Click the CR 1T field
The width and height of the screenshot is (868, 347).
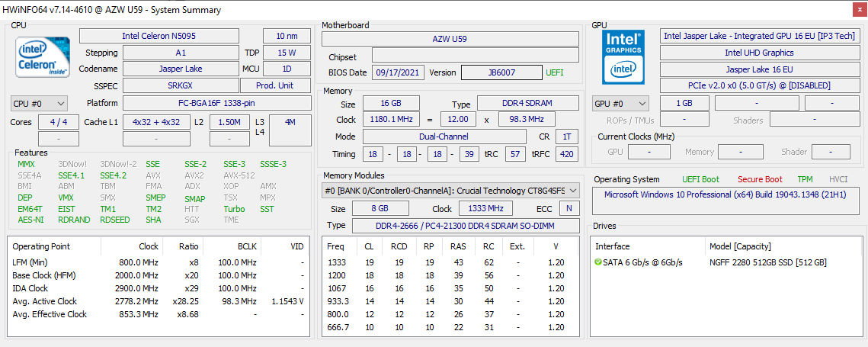[566, 137]
